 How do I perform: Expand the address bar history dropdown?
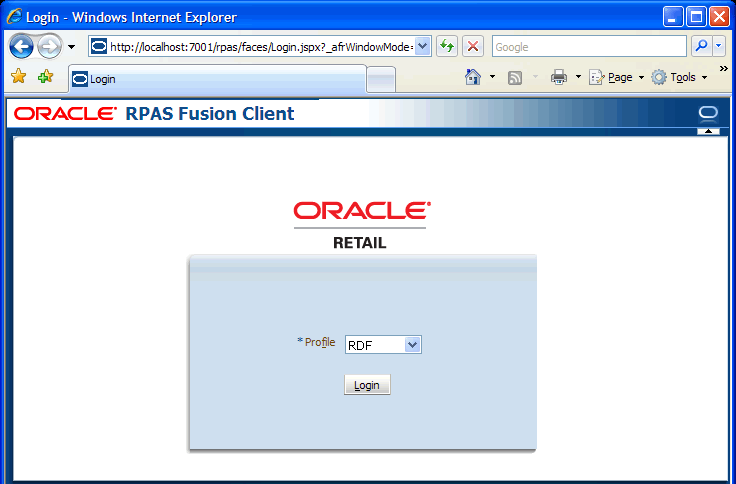[423, 46]
